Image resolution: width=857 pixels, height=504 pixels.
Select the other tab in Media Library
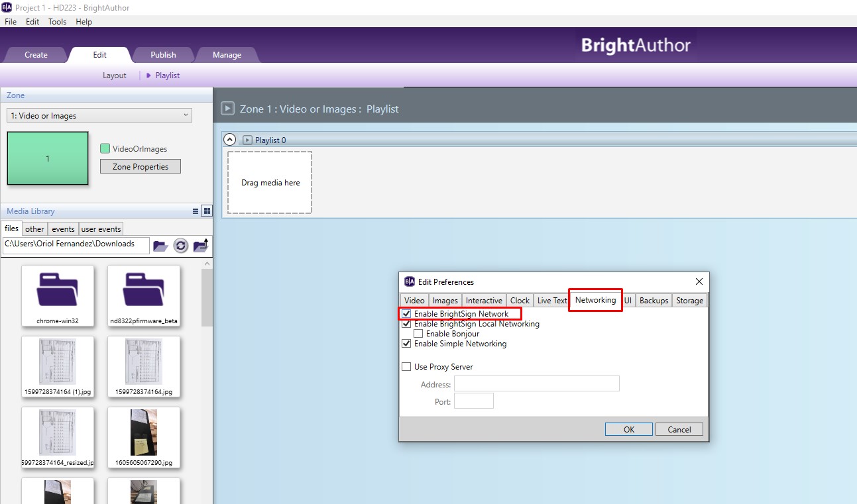point(34,229)
